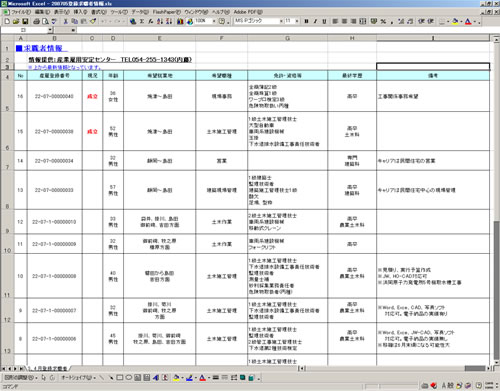
Task: Click the Insert Function fx icon
Action: [x=151, y=21]
